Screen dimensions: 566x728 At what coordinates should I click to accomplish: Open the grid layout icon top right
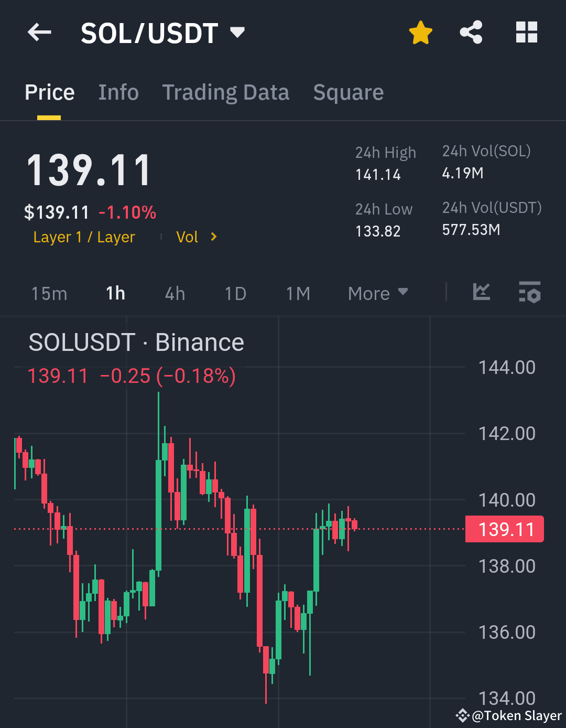coord(526,32)
